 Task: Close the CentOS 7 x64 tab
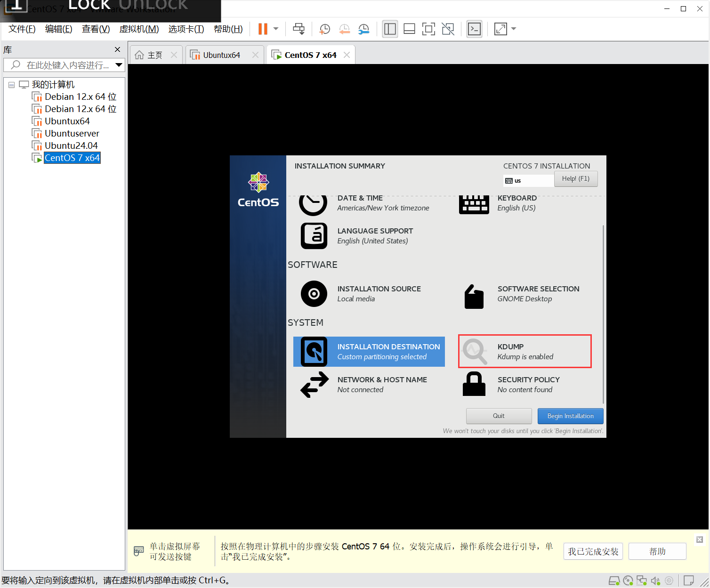click(x=347, y=55)
